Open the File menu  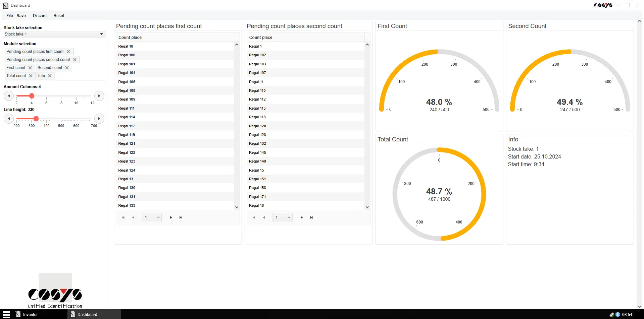[x=10, y=16]
